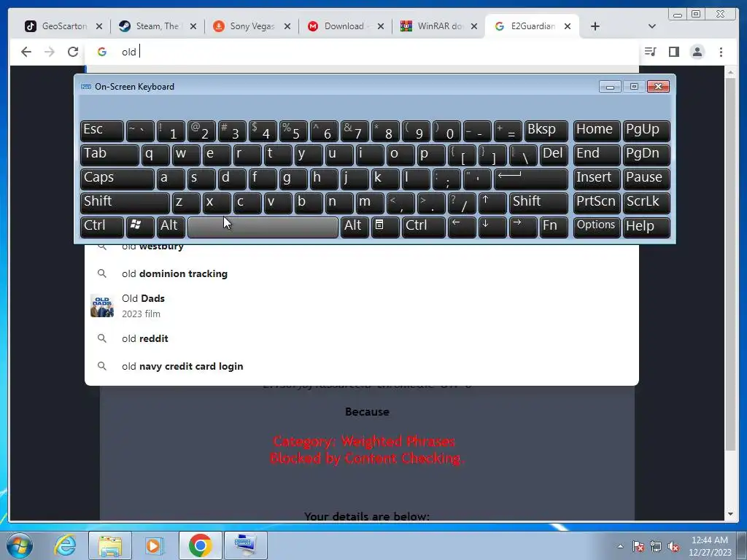Click address bar containing 'old'
747x560 pixels.
(x=362, y=52)
